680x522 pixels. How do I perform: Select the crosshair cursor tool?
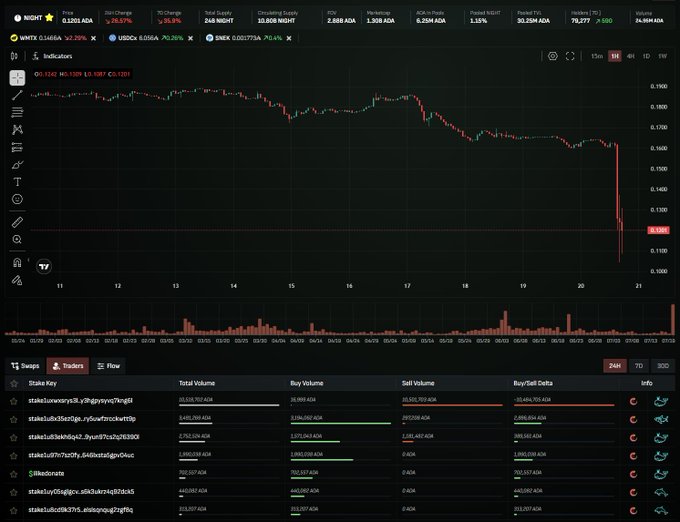(17, 78)
